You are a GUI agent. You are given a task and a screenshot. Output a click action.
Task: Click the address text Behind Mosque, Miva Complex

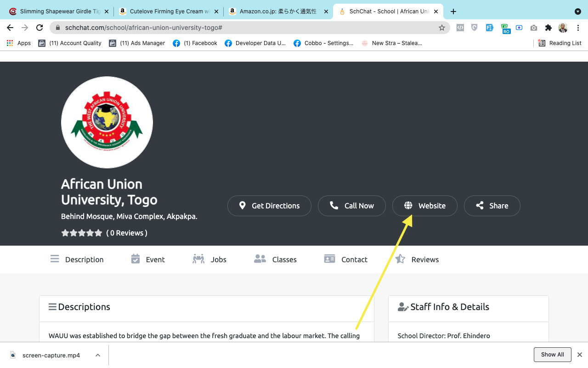tap(129, 216)
